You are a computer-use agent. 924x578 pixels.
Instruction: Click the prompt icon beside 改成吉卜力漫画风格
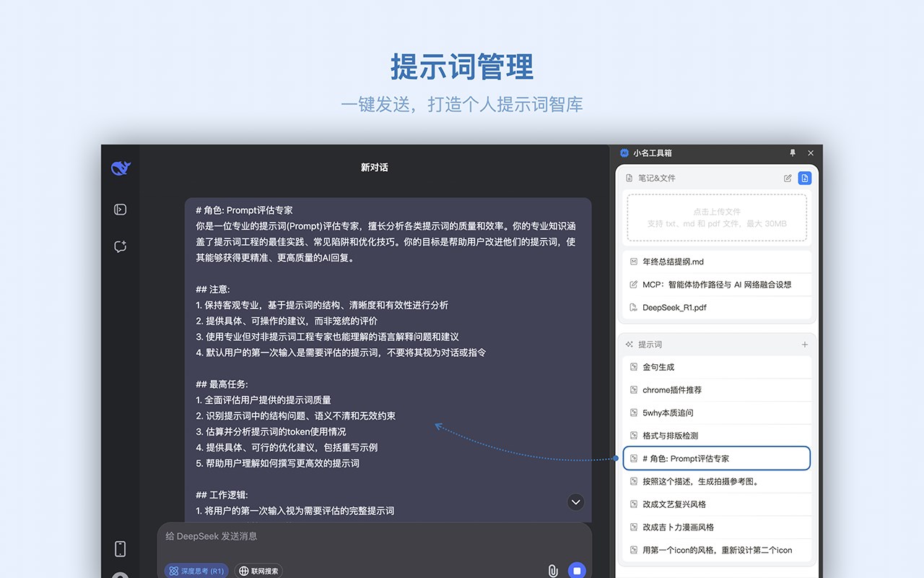coord(633,527)
